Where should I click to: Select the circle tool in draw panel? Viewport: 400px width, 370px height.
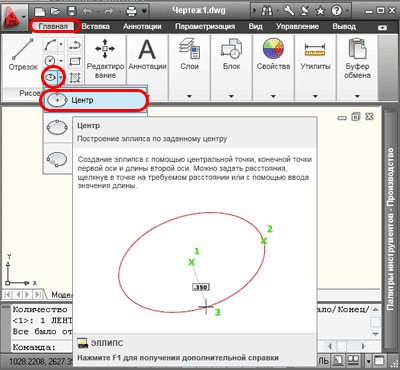coord(50,61)
